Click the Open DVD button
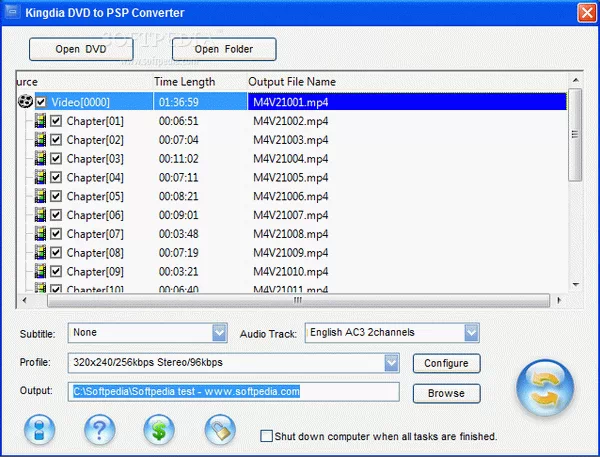 81,49
